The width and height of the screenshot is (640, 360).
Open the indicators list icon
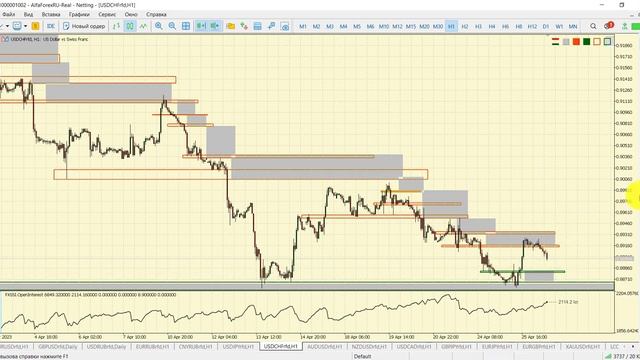[x=244, y=26]
